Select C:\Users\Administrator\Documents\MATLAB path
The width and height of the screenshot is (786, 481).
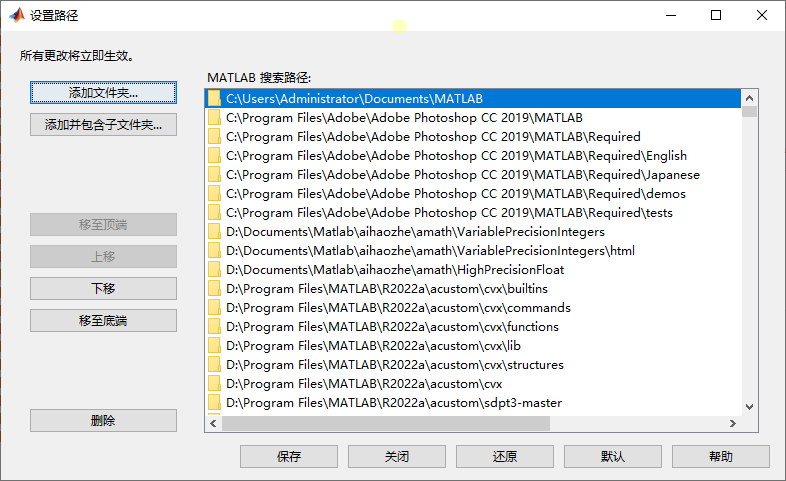(x=473, y=98)
